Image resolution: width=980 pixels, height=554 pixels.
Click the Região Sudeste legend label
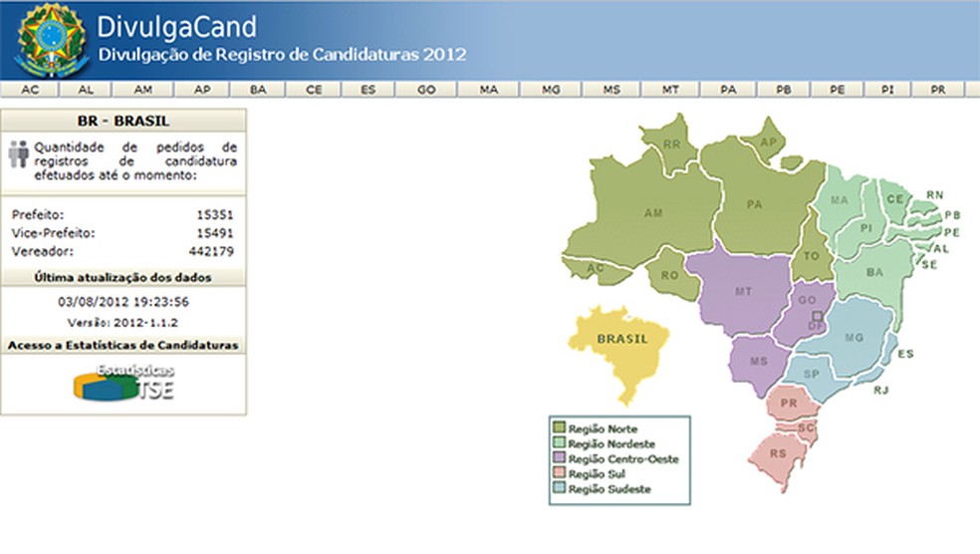tap(610, 489)
